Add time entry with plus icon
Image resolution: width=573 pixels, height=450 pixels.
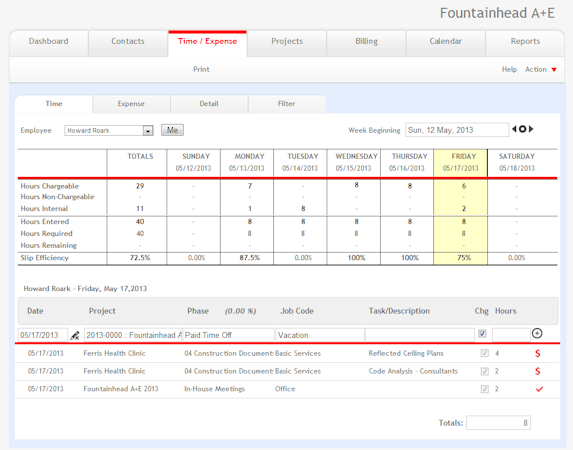(x=537, y=333)
